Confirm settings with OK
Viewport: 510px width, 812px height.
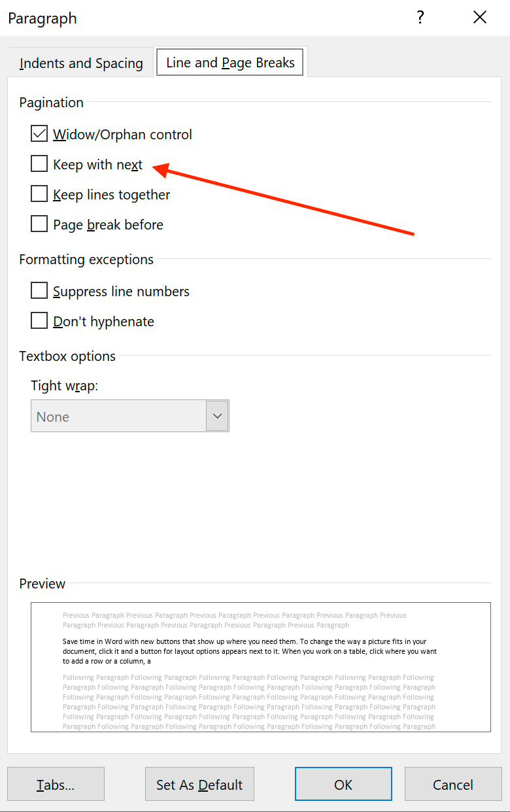[343, 784]
